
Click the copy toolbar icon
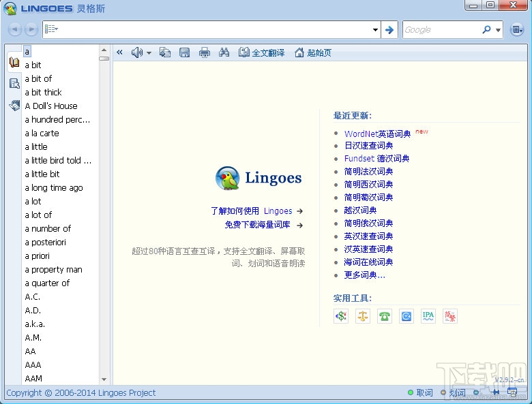(165, 52)
